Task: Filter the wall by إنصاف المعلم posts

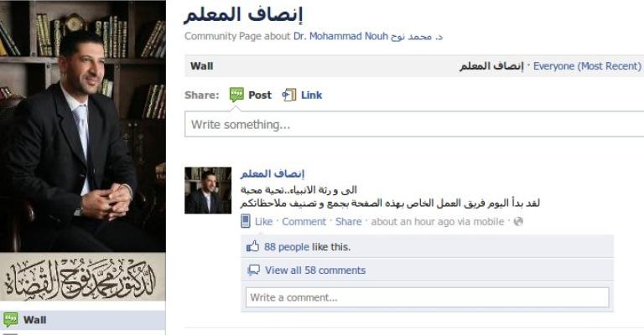Action: pos(491,66)
